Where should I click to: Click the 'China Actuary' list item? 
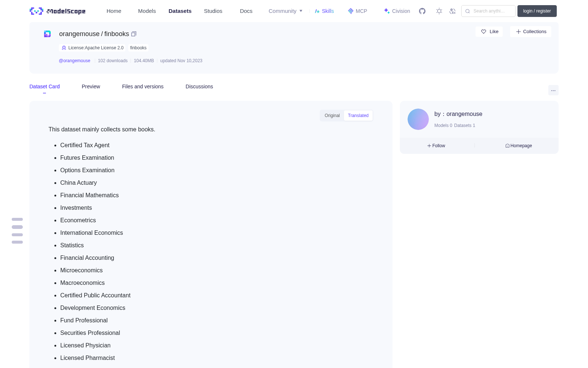click(x=79, y=183)
